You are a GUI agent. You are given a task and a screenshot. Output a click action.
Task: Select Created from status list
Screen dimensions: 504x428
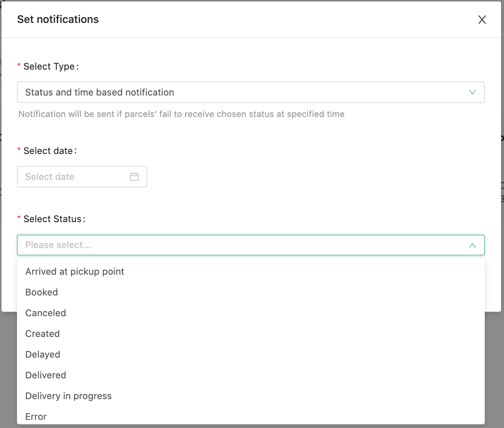[x=251, y=334]
